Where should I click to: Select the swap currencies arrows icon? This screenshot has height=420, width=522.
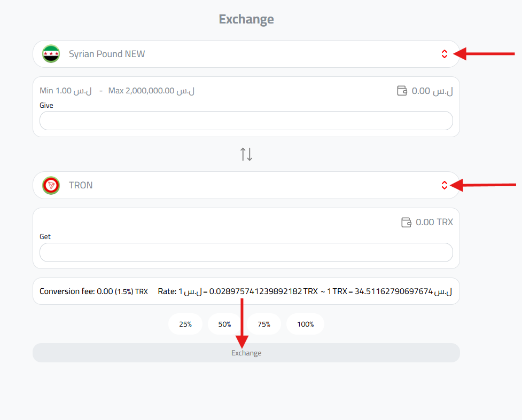(x=246, y=154)
